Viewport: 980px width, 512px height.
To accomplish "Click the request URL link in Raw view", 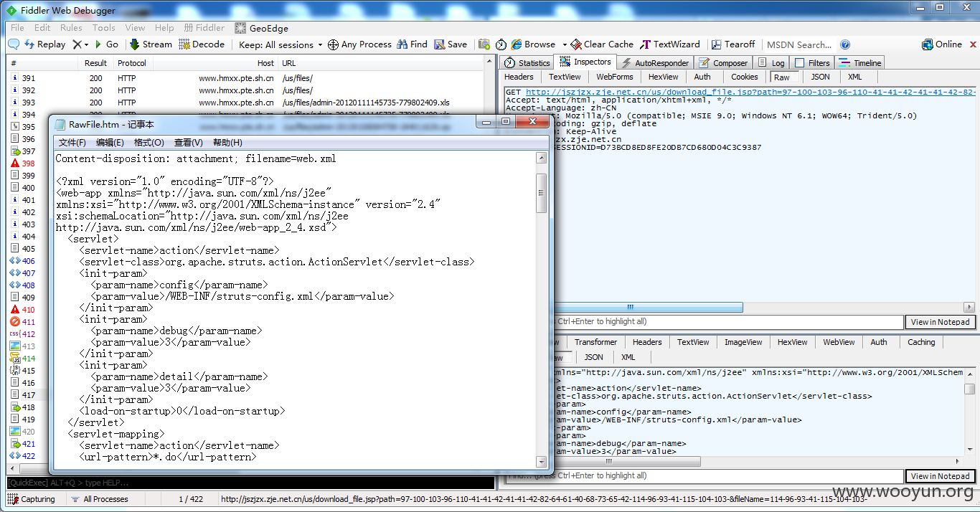I will pyautogui.click(x=750, y=92).
